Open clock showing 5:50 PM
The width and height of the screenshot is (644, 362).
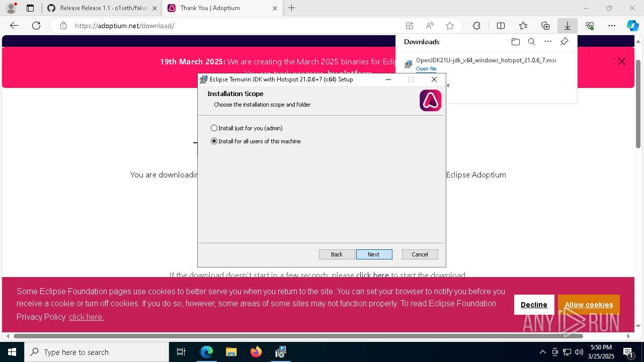(x=601, y=352)
